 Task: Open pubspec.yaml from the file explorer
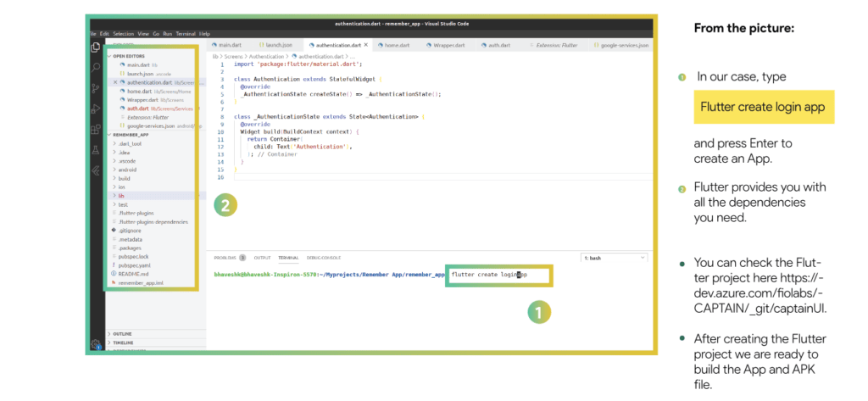(133, 265)
